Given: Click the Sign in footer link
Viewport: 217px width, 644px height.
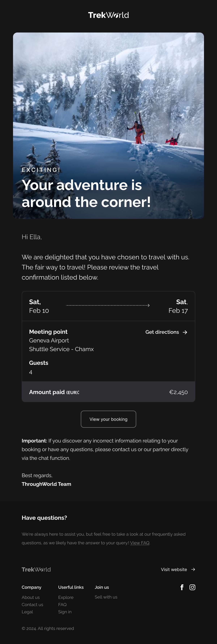Looking at the screenshot, I should pos(65,612).
